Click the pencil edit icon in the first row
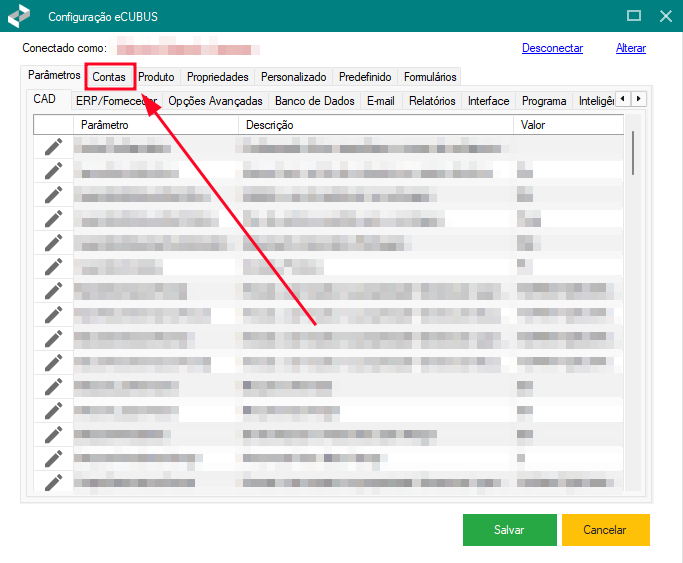 point(53,147)
